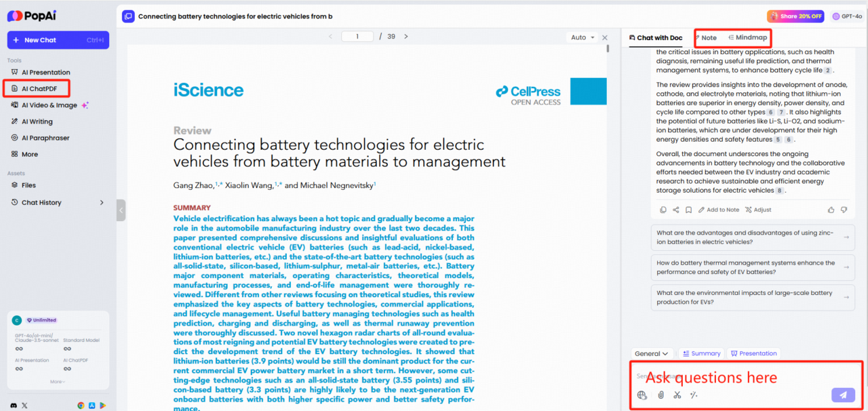Viewport: 868px width, 411px height.
Task: Copy the AI response with copy icon
Action: pos(663,210)
